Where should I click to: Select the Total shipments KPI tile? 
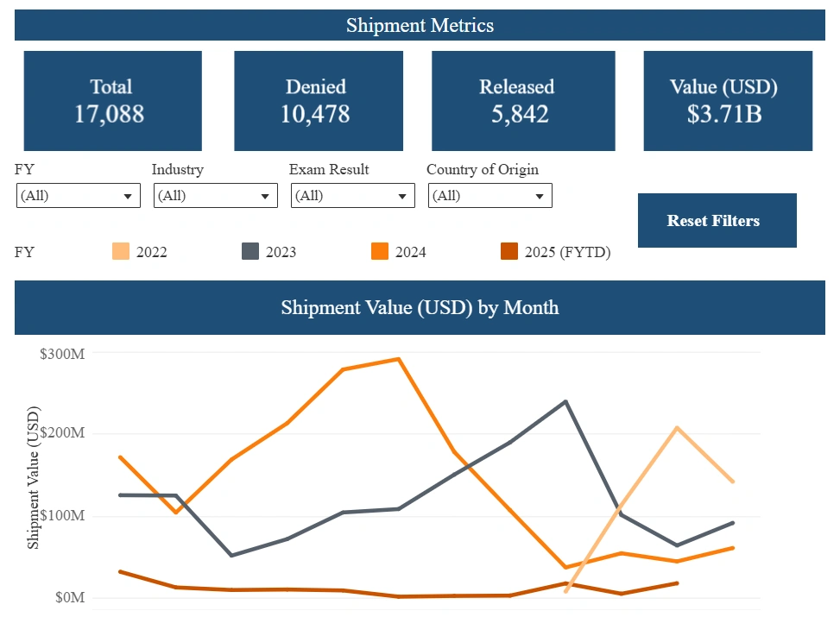click(112, 100)
